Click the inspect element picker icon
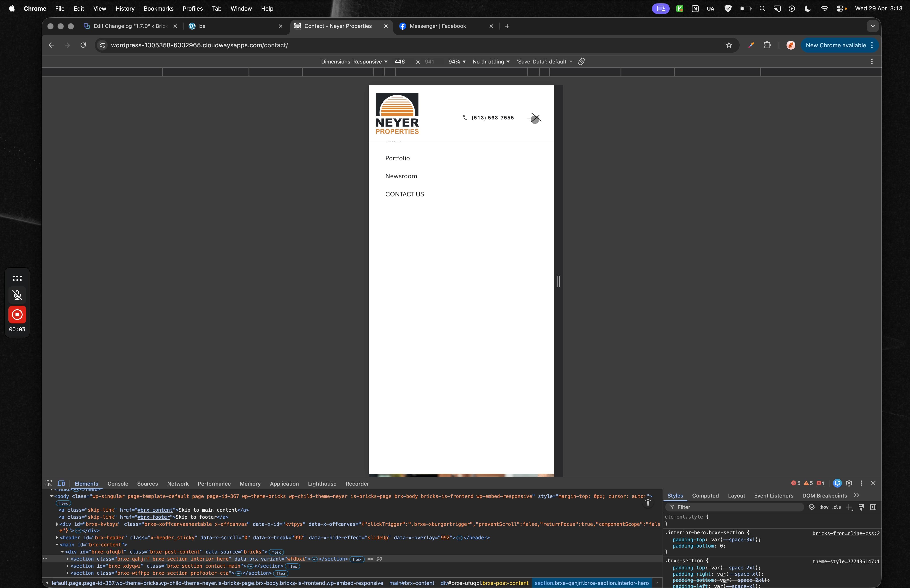Viewport: 910px width, 588px height. pyautogui.click(x=48, y=483)
